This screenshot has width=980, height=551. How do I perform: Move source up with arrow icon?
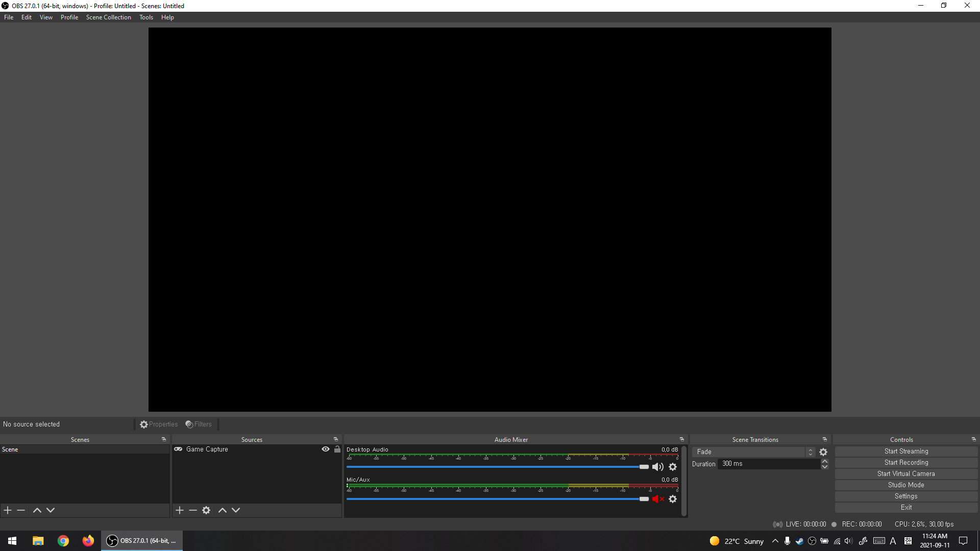click(x=223, y=510)
